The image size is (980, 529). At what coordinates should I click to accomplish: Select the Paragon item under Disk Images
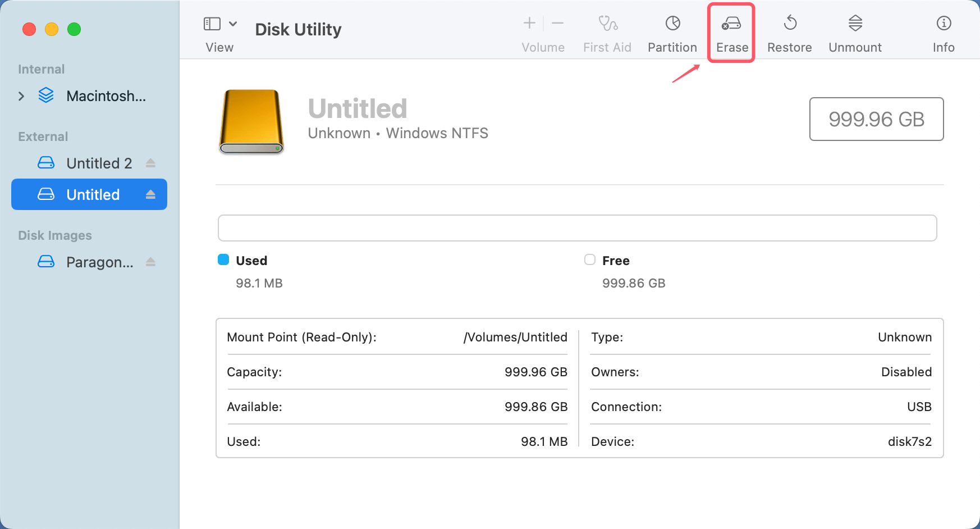coord(100,262)
